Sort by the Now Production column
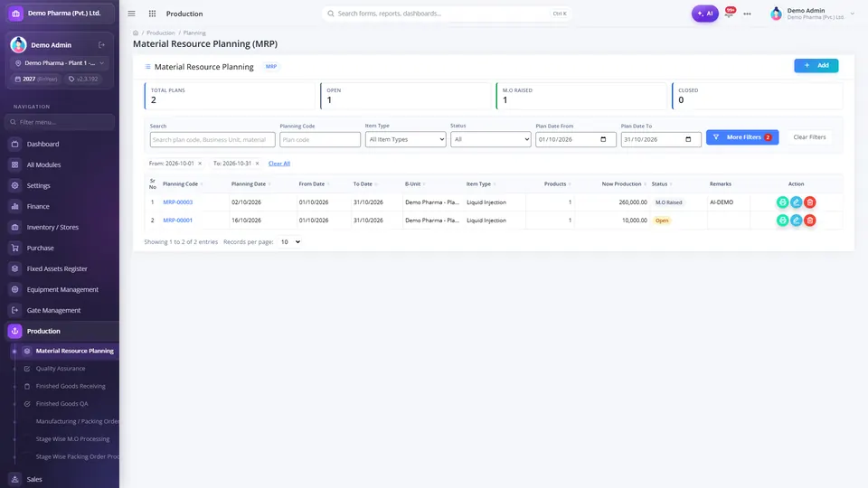Image resolution: width=868 pixels, height=488 pixels. point(624,184)
